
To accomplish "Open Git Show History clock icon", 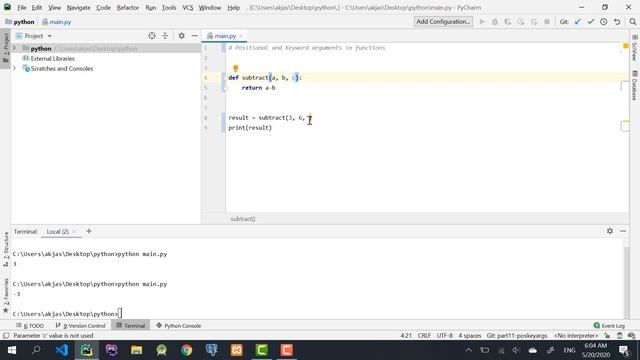I will pos(604,22).
